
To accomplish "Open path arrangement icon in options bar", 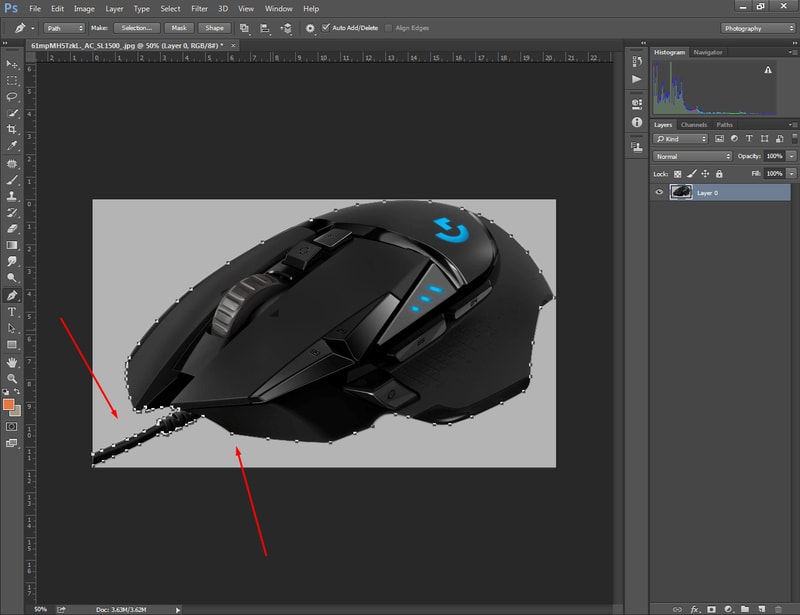I will (x=286, y=28).
